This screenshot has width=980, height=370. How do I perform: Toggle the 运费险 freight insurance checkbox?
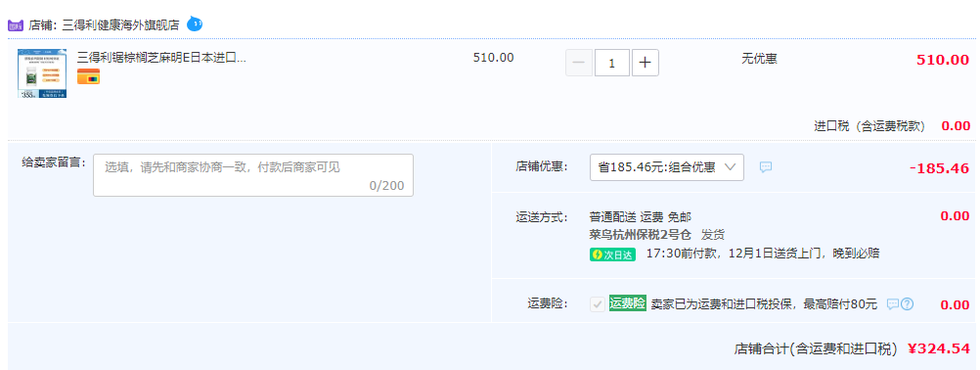click(598, 304)
